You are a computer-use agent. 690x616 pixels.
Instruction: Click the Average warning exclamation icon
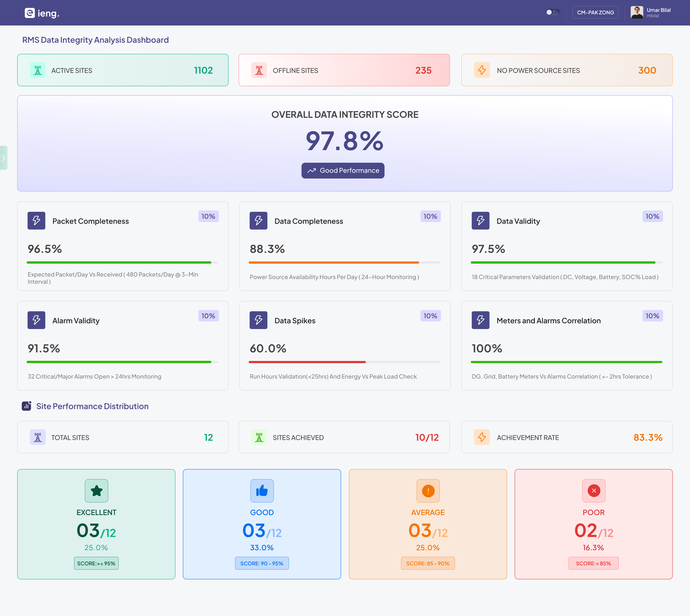pyautogui.click(x=428, y=491)
